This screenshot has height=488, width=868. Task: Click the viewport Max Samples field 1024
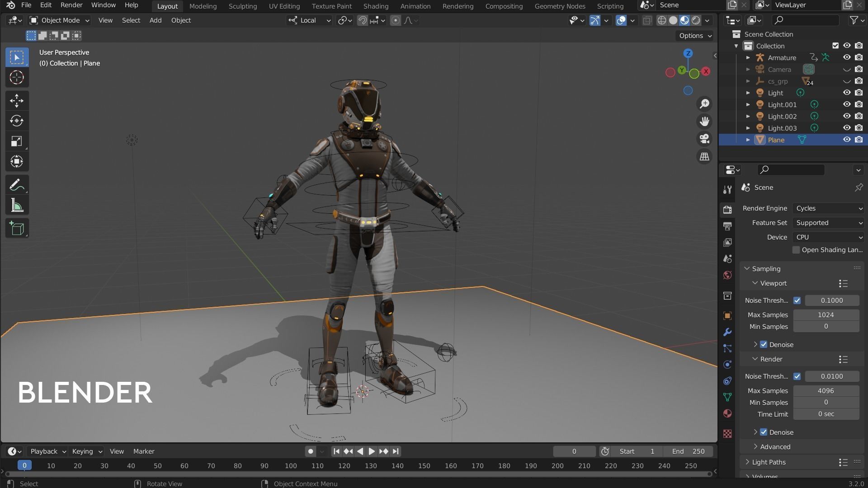[x=826, y=315]
